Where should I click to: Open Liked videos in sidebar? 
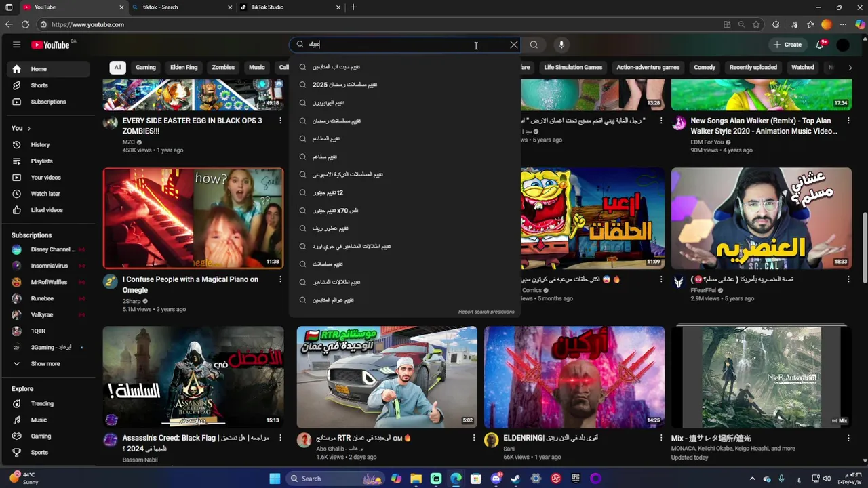pyautogui.click(x=48, y=210)
